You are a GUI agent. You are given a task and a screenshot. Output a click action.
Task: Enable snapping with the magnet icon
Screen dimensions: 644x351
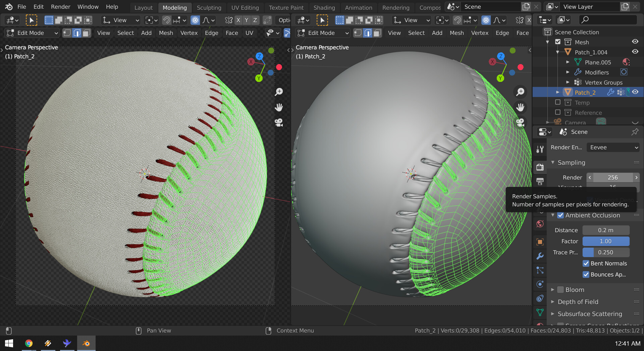[167, 20]
